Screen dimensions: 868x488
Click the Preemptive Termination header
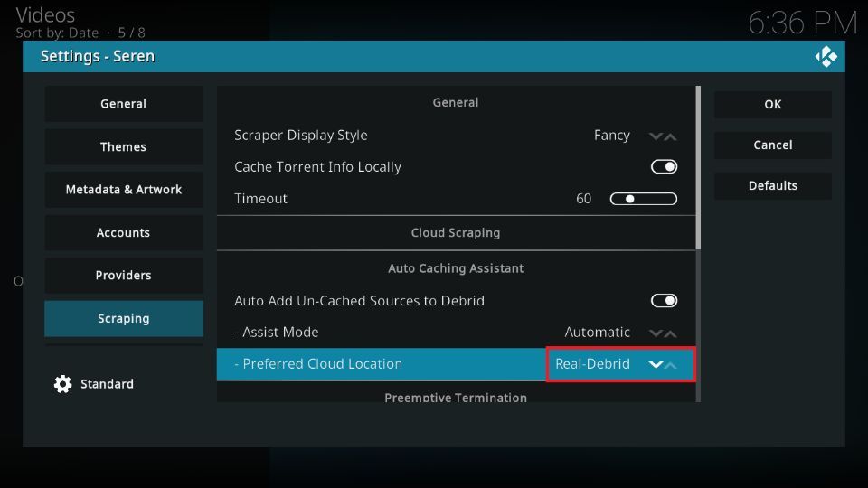point(456,398)
